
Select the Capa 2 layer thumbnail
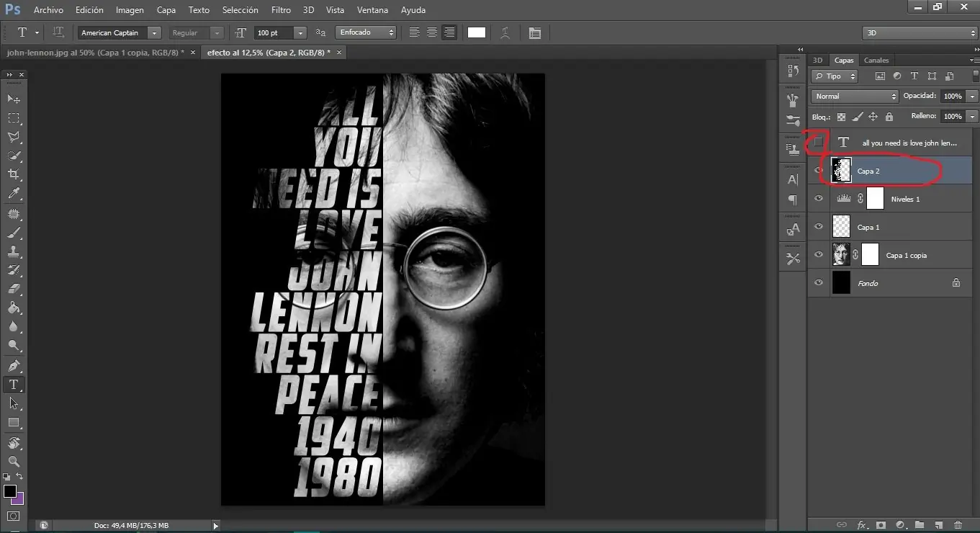pyautogui.click(x=841, y=170)
